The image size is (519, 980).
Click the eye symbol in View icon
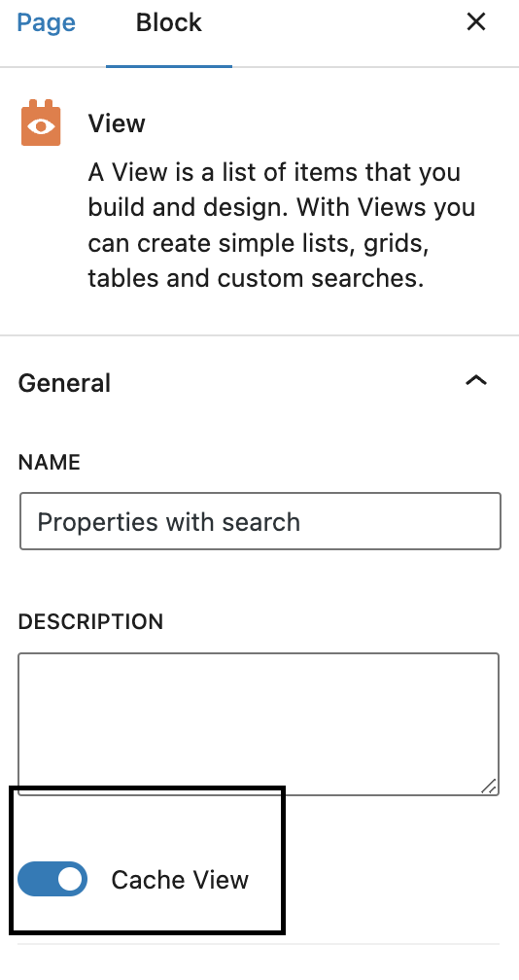[x=41, y=126]
